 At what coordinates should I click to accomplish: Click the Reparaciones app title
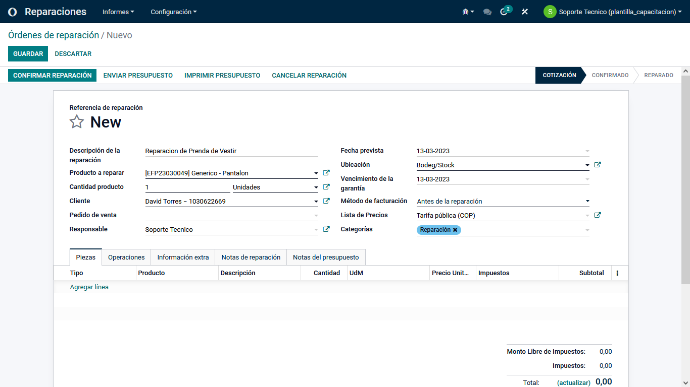click(55, 12)
